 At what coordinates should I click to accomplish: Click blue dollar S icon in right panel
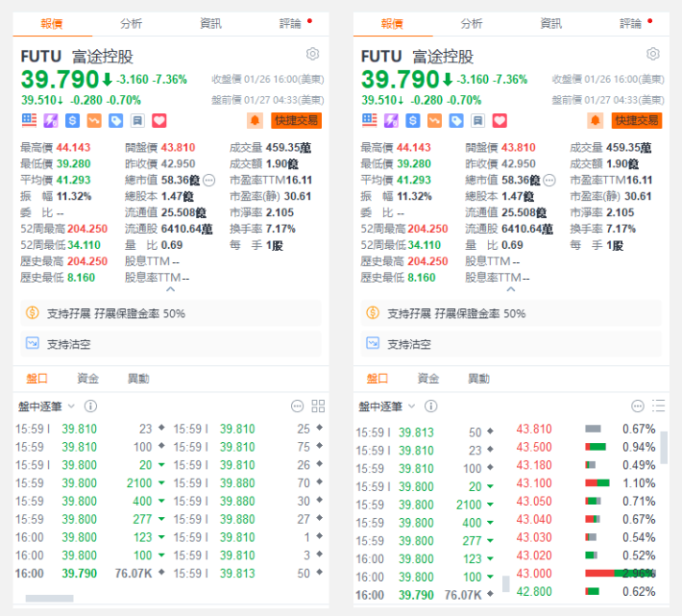pos(413,120)
